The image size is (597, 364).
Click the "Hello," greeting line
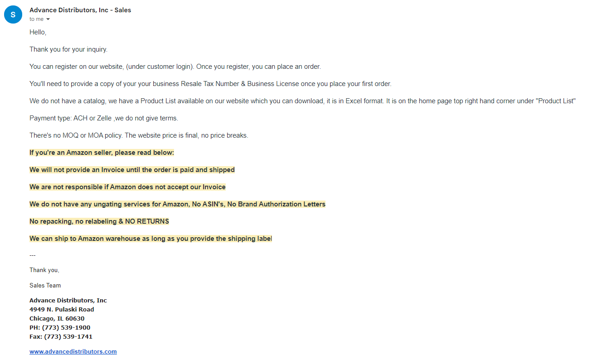[x=38, y=32]
